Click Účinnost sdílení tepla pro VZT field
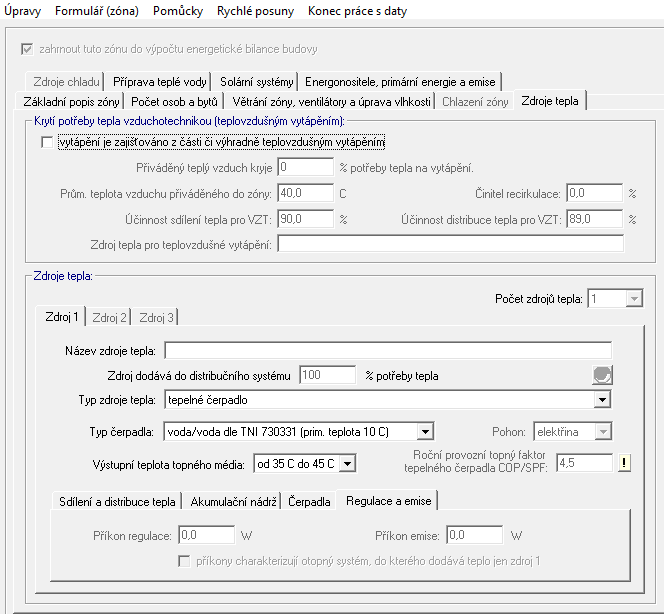The height and width of the screenshot is (614, 664). 305,219
